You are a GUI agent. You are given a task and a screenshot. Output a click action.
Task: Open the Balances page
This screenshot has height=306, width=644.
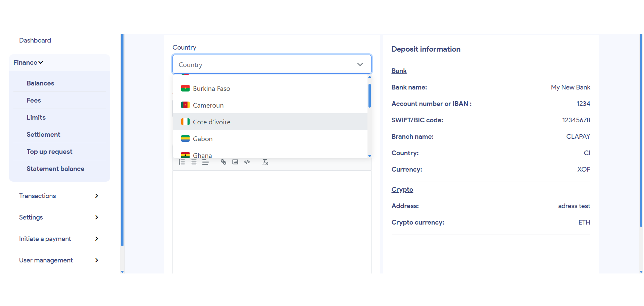point(40,83)
